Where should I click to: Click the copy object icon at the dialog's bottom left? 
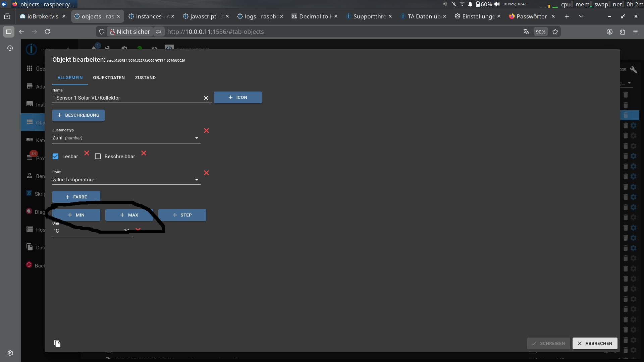coord(57,343)
